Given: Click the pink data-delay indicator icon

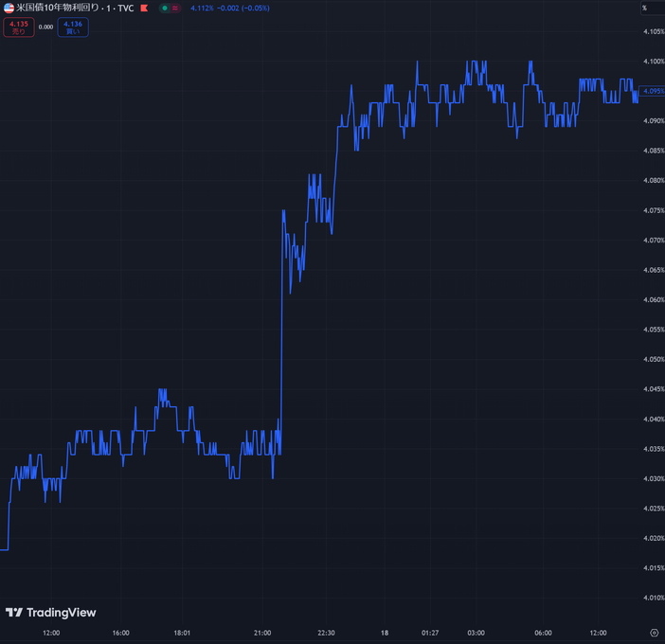Looking at the screenshot, I should point(175,8).
